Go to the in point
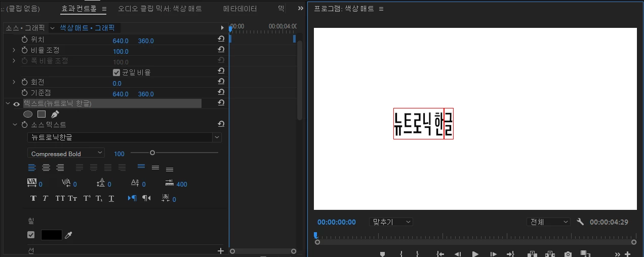This screenshot has height=257, width=644. tap(440, 254)
